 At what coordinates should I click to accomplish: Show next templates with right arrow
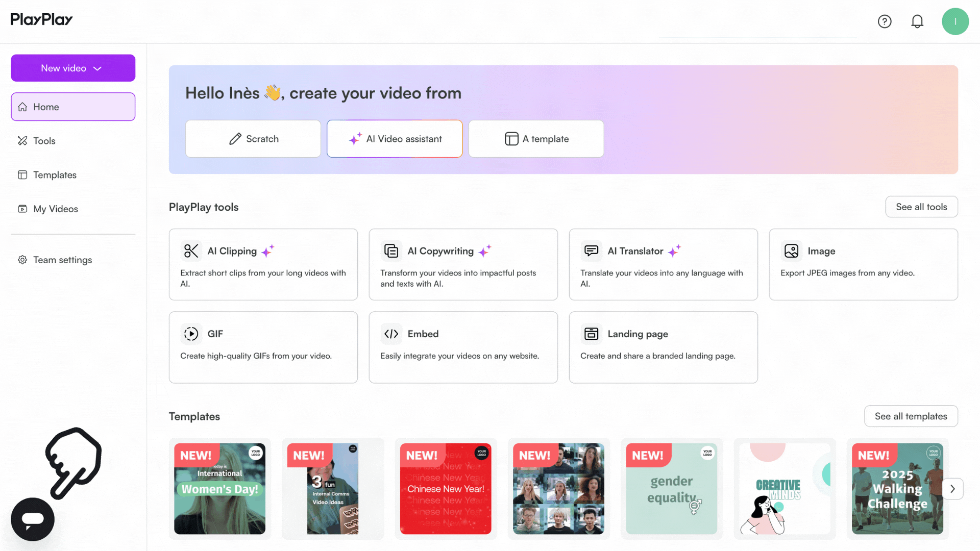coord(952,489)
